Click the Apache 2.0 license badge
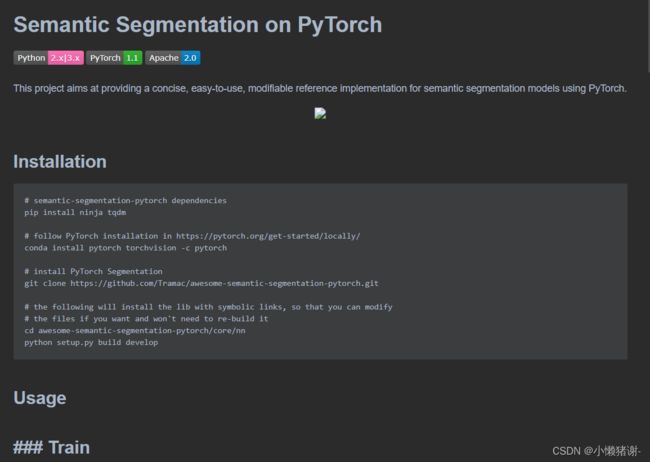 [x=172, y=58]
